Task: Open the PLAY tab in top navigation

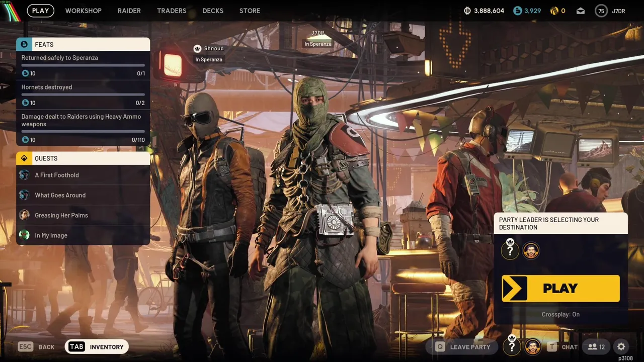Action: click(x=40, y=11)
